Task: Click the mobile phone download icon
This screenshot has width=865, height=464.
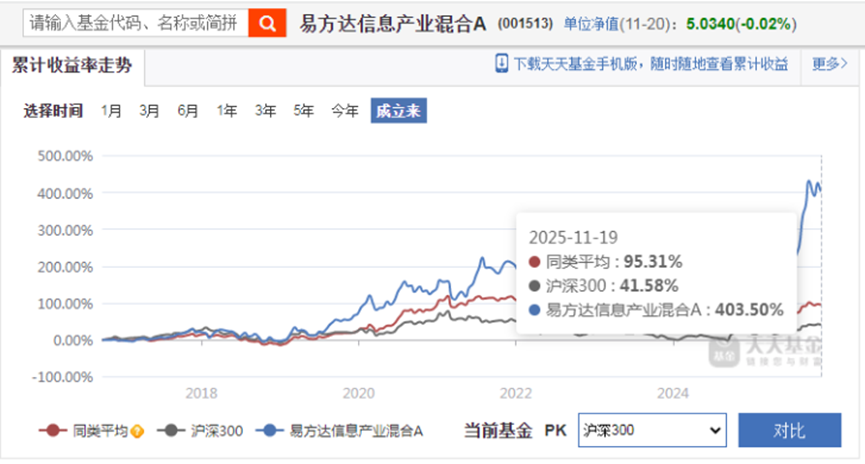Action: (x=501, y=63)
